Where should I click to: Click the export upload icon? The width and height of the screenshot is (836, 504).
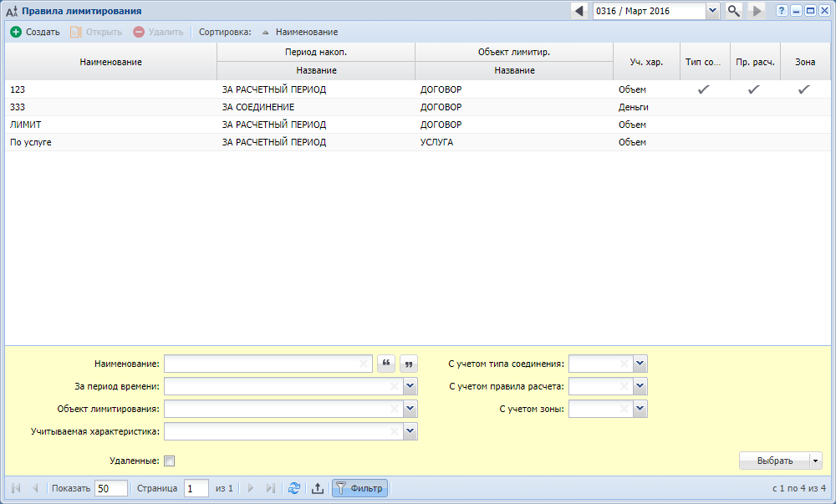(x=318, y=489)
